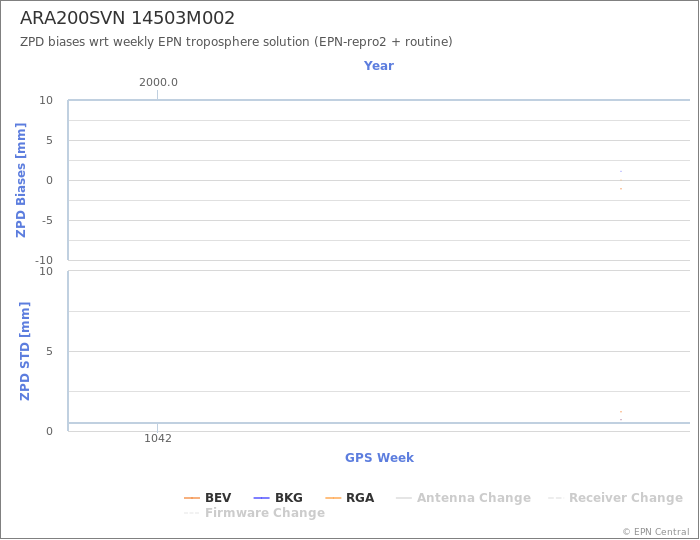
Task: Select the chart title ARA200SVN 14503M002
Action: pyautogui.click(x=127, y=18)
